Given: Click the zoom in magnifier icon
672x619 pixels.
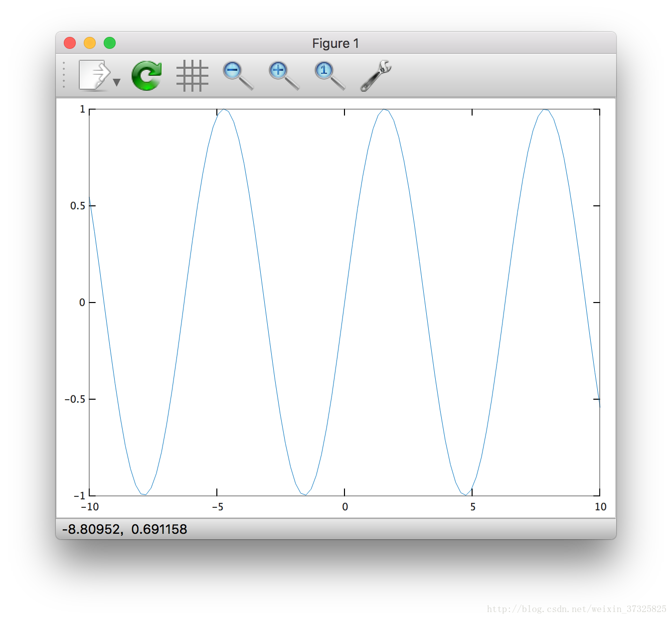Looking at the screenshot, I should coord(284,76).
